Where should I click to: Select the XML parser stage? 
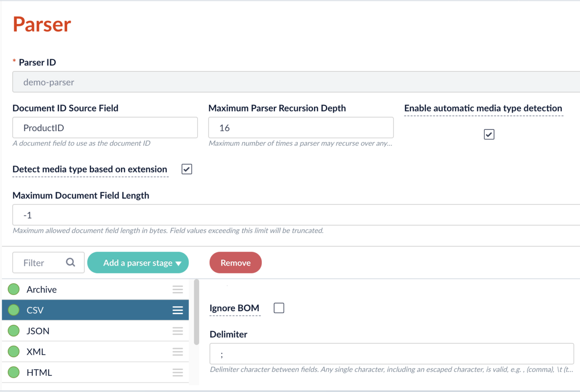pyautogui.click(x=36, y=352)
